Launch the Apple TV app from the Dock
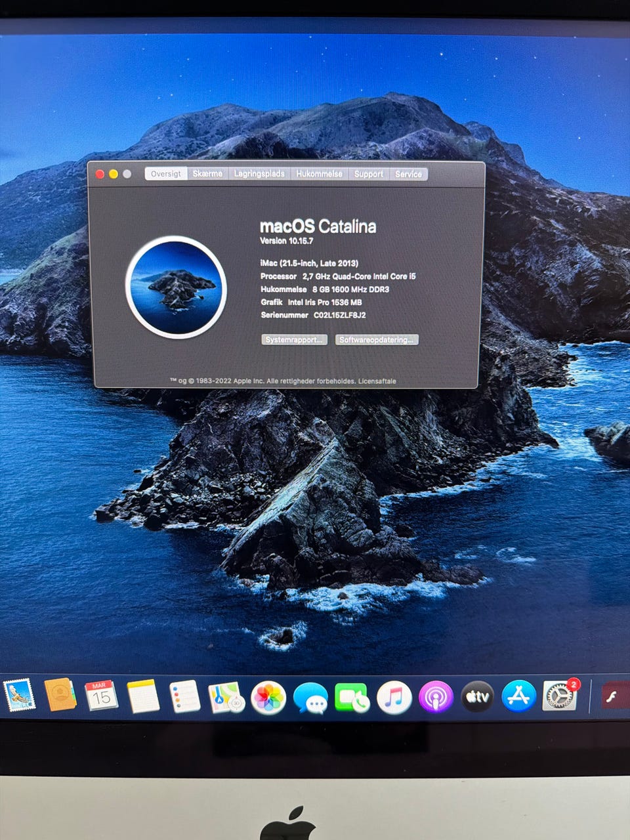 click(x=478, y=696)
